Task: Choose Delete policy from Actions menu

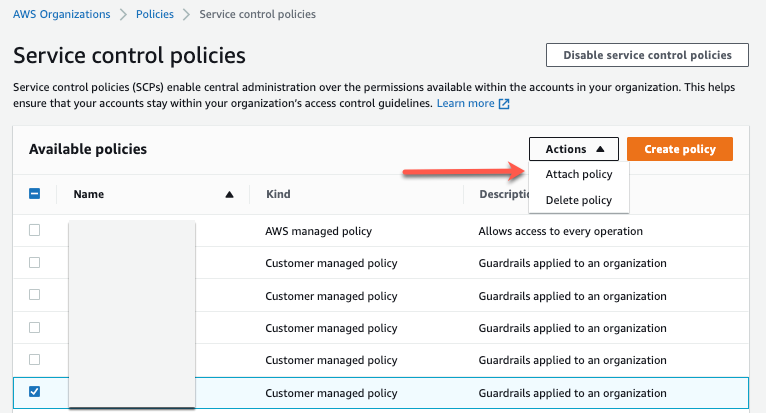Action: (578, 200)
